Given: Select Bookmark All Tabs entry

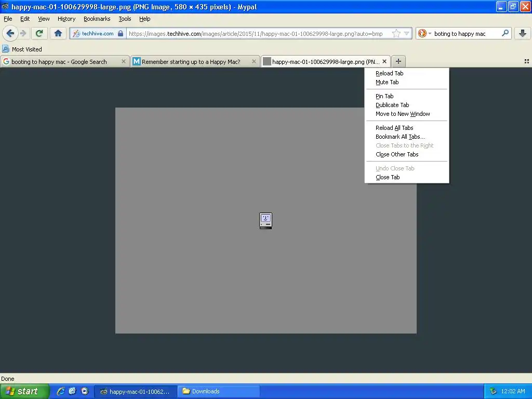Looking at the screenshot, I should 406,137.
